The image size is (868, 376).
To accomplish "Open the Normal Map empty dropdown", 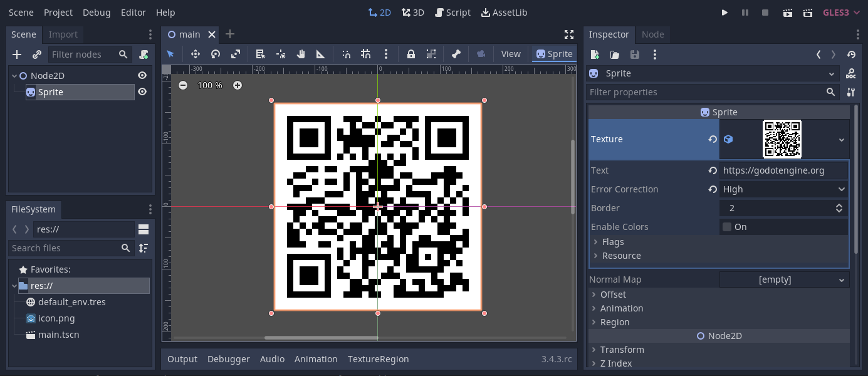I will [784, 279].
